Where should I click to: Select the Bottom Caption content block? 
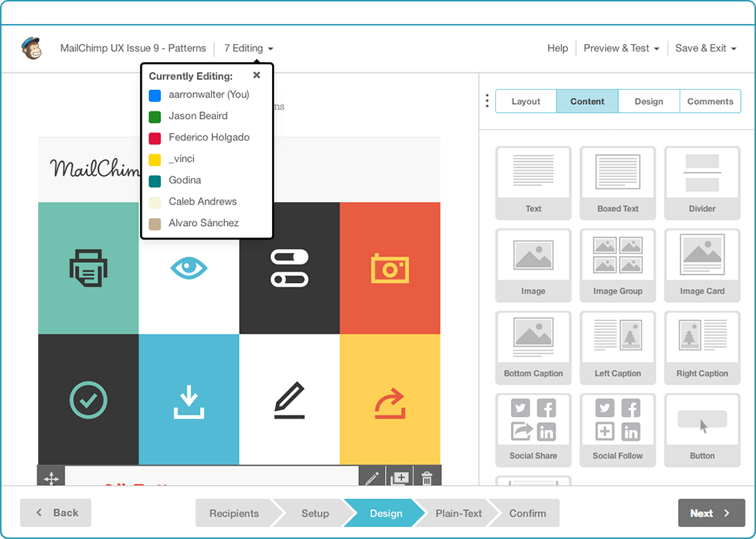coord(533,348)
